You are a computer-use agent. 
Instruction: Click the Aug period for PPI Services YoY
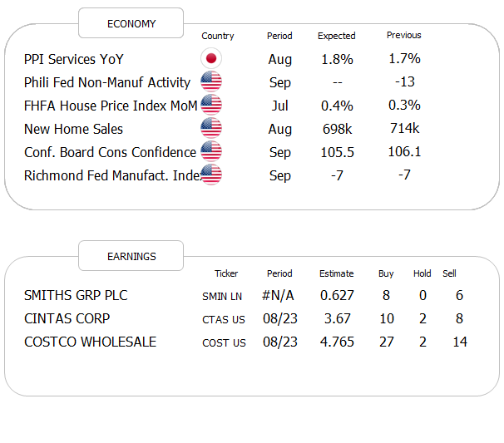pyautogui.click(x=280, y=60)
